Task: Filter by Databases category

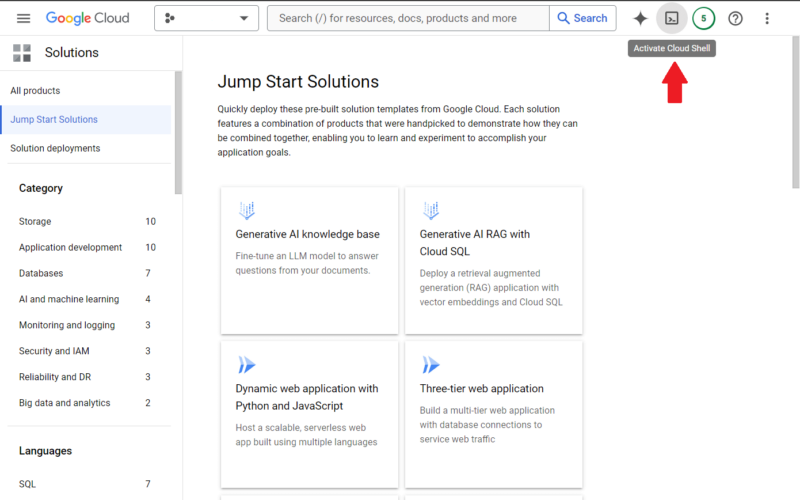Action: click(87, 273)
